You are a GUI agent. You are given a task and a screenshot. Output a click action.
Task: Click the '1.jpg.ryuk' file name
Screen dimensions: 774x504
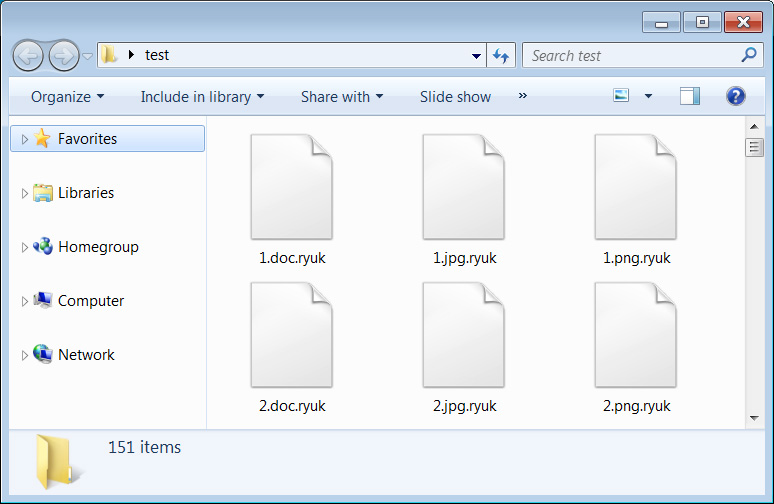[464, 258]
